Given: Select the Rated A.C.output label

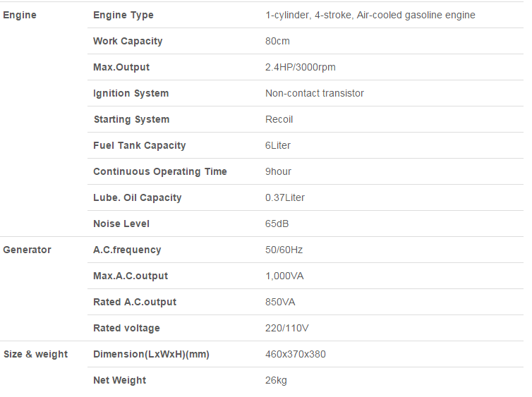Looking at the screenshot, I should click(135, 303).
